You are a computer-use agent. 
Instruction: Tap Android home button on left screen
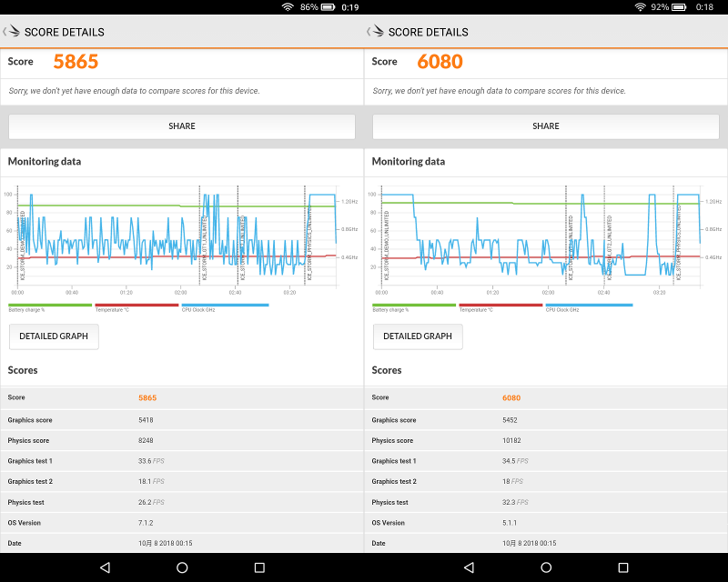[x=182, y=567]
